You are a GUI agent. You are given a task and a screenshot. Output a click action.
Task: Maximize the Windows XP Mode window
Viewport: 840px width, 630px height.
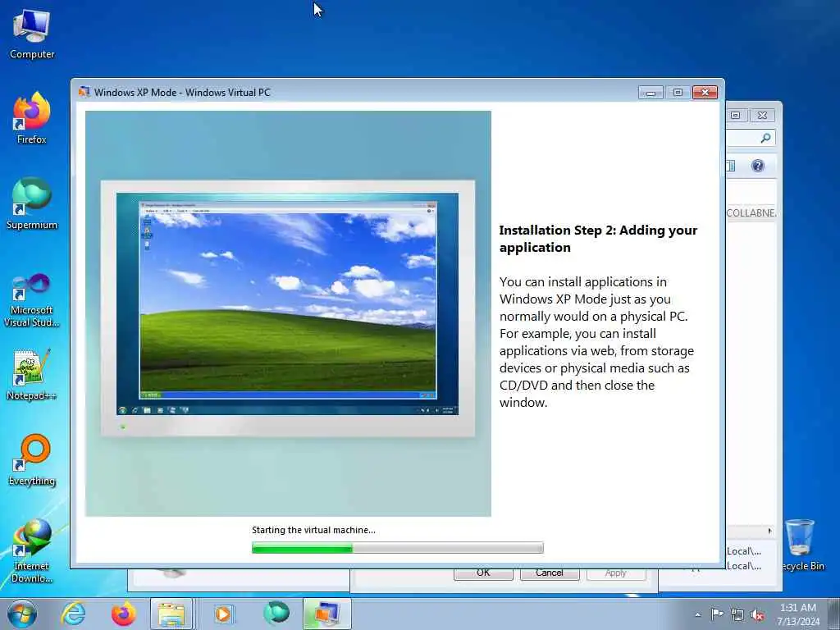click(678, 93)
